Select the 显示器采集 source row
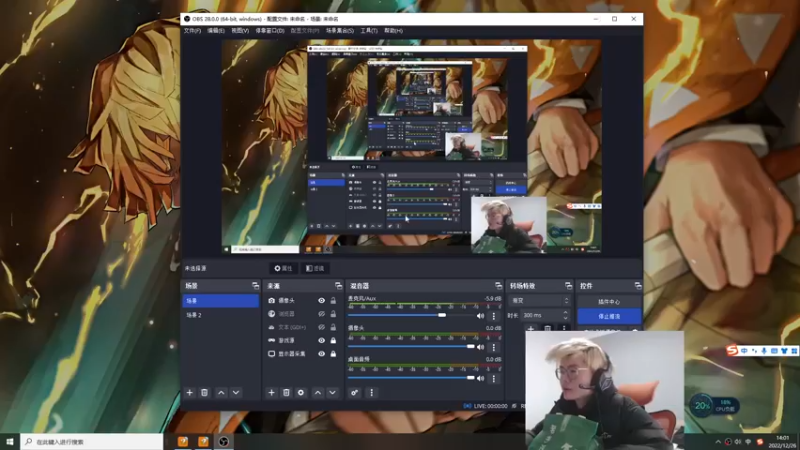 302,354
